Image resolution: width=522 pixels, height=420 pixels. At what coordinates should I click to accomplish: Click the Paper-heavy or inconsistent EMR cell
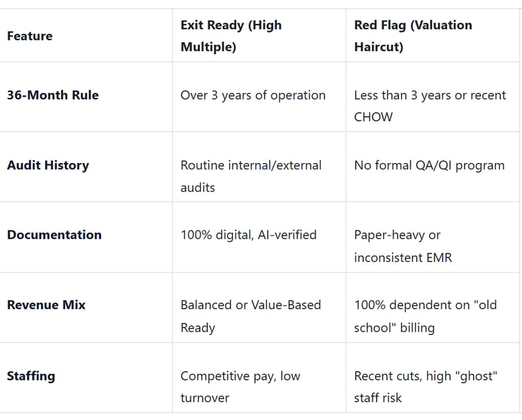click(x=402, y=246)
